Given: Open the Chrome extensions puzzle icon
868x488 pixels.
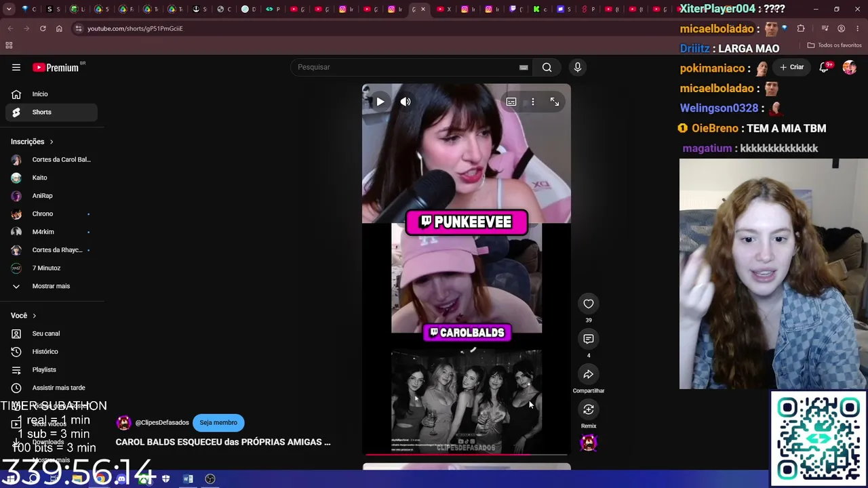Looking at the screenshot, I should coord(801,28).
